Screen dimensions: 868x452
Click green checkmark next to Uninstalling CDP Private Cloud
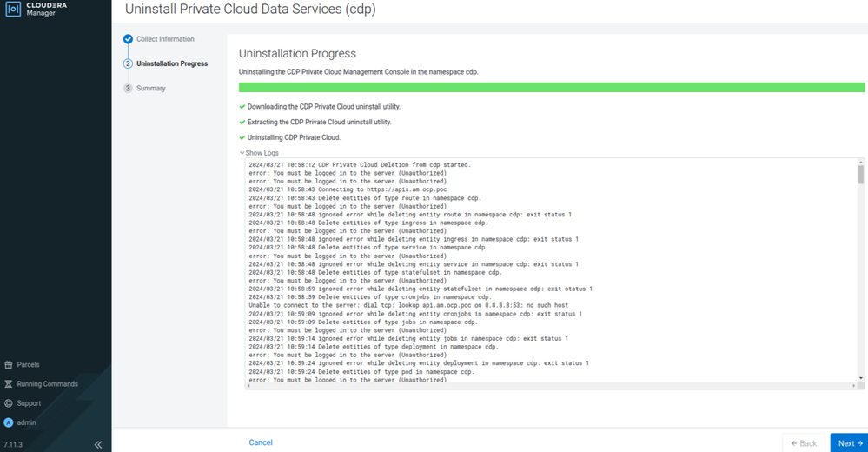(242, 137)
